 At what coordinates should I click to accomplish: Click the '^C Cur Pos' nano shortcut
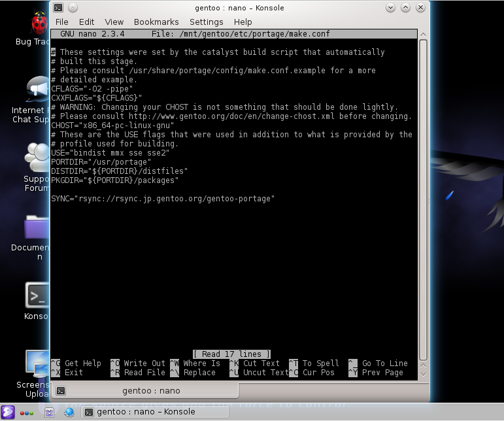(312, 373)
